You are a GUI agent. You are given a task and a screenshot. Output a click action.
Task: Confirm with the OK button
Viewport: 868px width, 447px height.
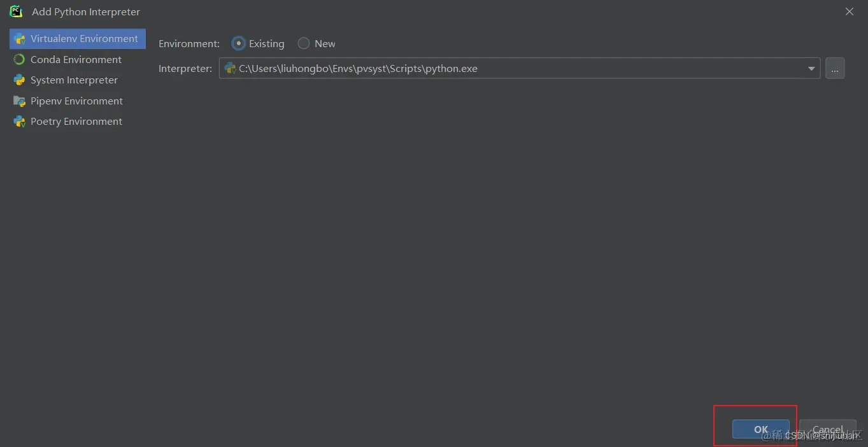761,429
